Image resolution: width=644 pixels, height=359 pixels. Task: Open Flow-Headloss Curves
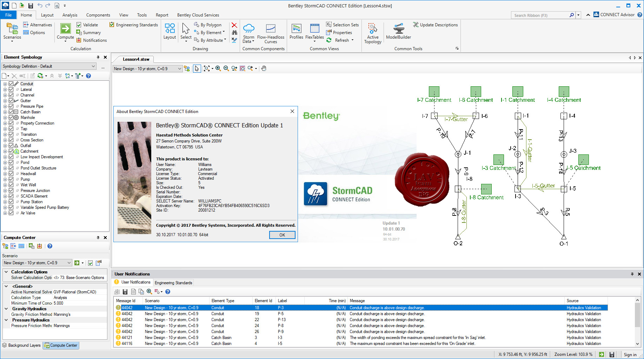[x=271, y=33]
